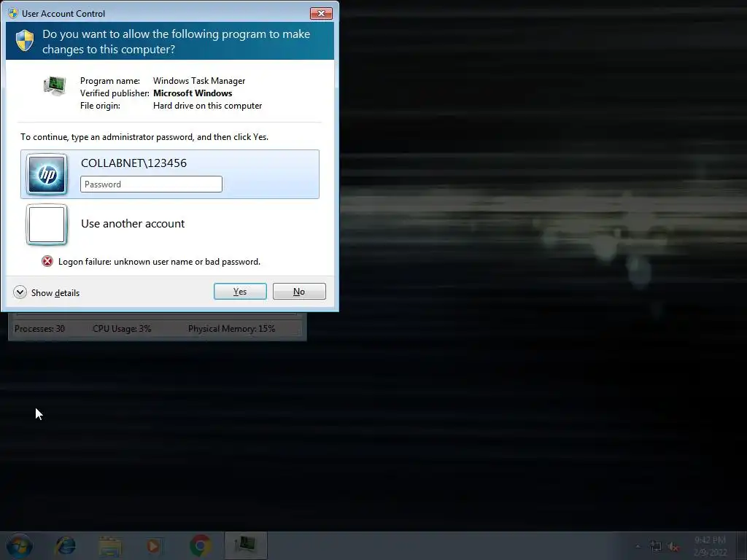The width and height of the screenshot is (747, 560).
Task: Click CPU Usage: 3% in status bar
Action: point(122,329)
